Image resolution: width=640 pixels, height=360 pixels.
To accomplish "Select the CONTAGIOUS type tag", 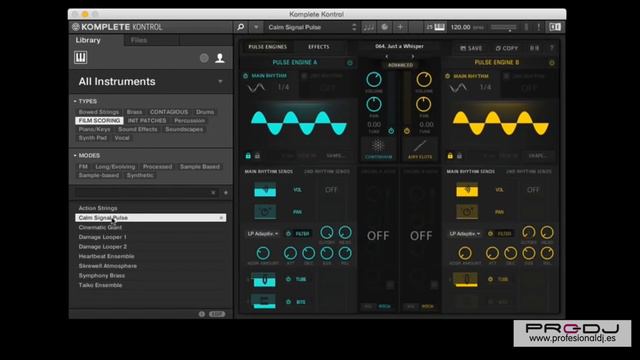I will pos(169,112).
